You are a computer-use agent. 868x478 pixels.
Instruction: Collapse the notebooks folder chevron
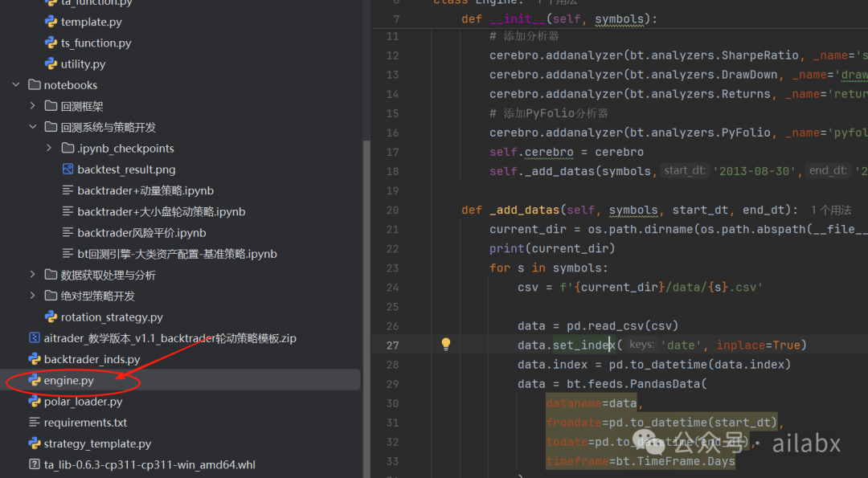tap(16, 84)
